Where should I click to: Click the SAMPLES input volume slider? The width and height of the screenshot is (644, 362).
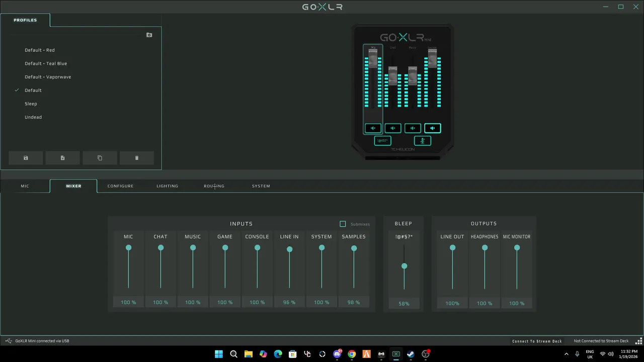(354, 267)
